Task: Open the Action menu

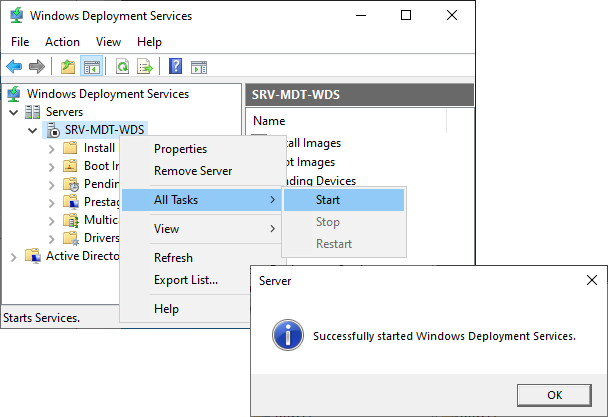Action: (62, 42)
